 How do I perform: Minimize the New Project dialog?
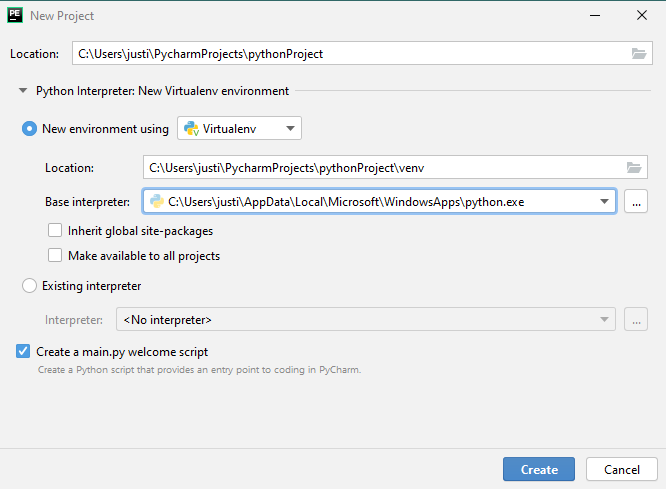pos(595,15)
